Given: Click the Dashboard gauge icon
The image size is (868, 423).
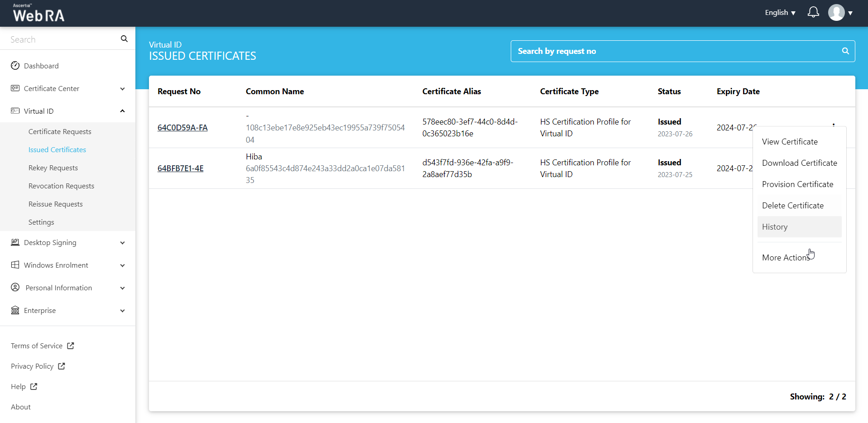Looking at the screenshot, I should [15, 66].
